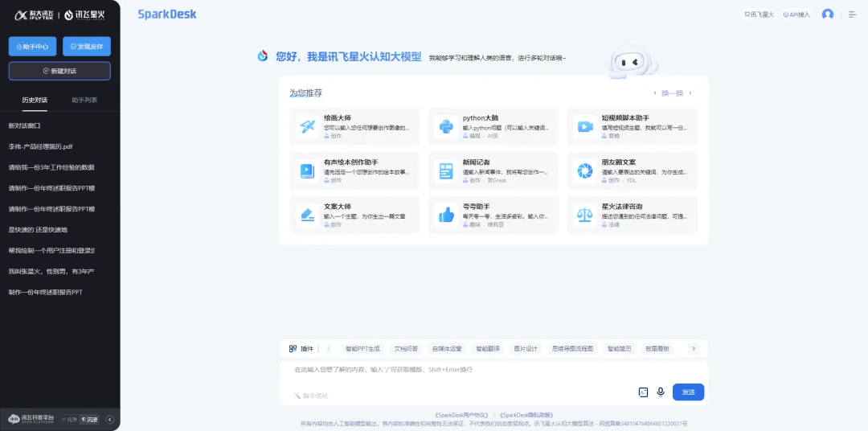The height and width of the screenshot is (431, 868).
Task: Open the 夸夸助手 thumbs-up icon
Action: tap(446, 215)
